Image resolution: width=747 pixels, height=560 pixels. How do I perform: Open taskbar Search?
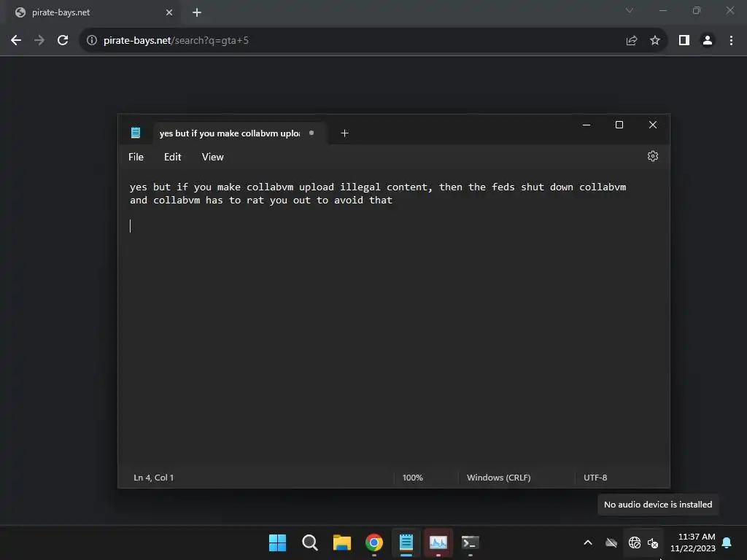click(309, 542)
